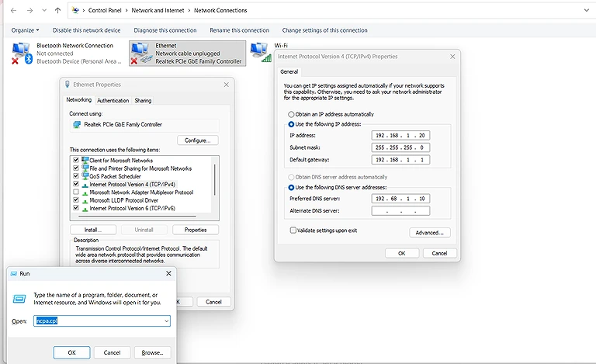The width and height of the screenshot is (596, 364).
Task: Select the Bluetooth Network Connection adapter icon
Action: point(22,54)
